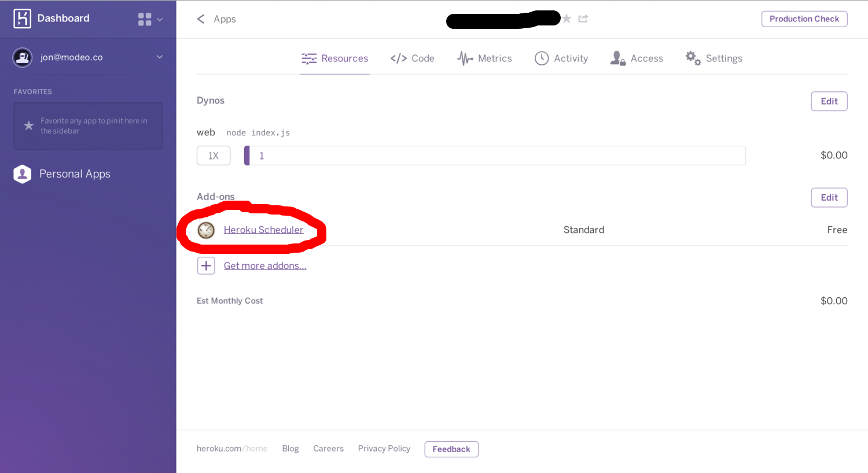Expand the app switcher dropdown chevron

pos(160,20)
